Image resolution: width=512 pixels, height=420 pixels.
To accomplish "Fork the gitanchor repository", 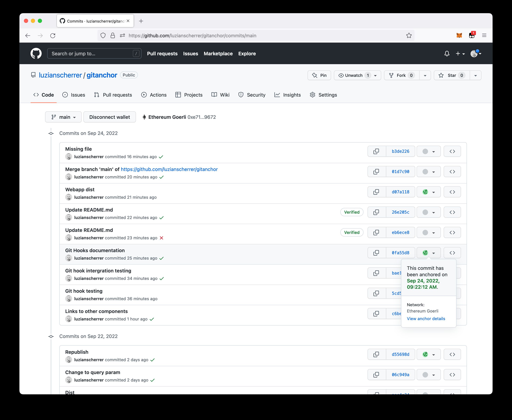I will (402, 75).
